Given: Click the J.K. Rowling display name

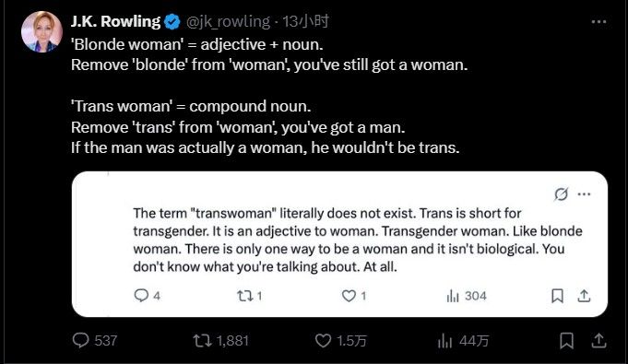Looking at the screenshot, I should (x=115, y=21).
